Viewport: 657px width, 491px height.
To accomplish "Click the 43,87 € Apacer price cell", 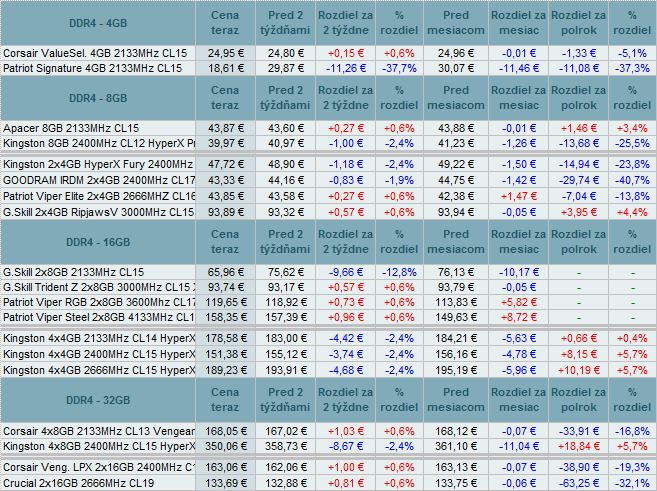I will [225, 128].
